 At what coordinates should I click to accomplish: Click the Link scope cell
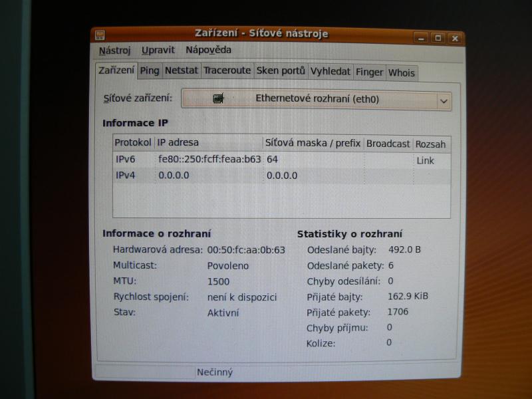425,160
